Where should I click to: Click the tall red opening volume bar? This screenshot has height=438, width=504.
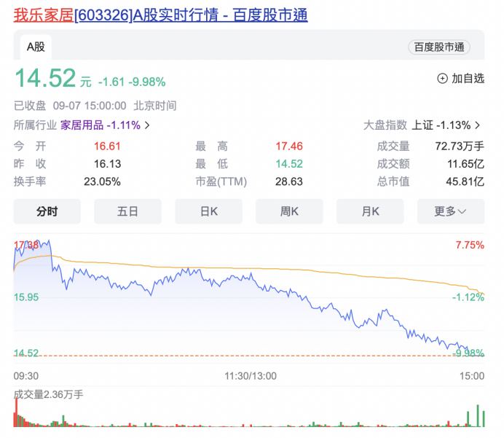tap(16, 412)
